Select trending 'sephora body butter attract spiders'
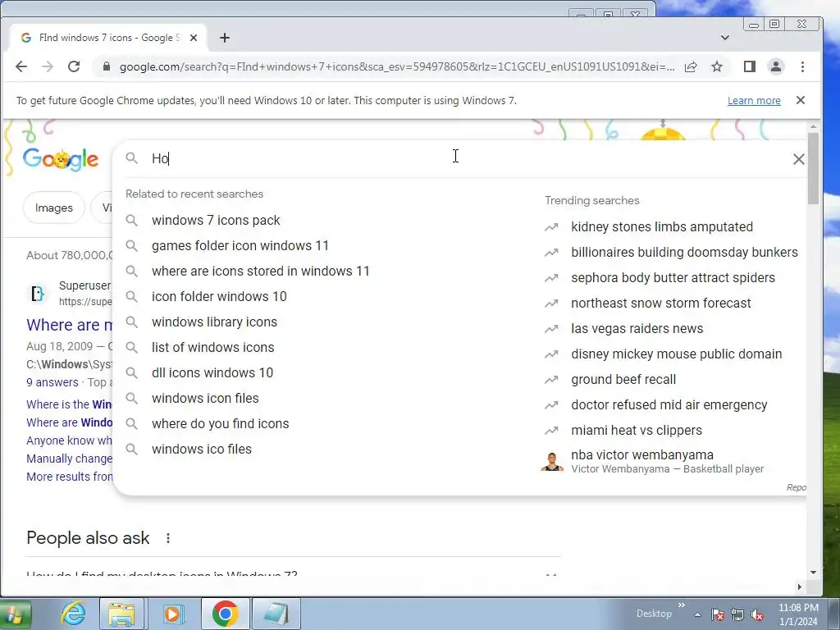This screenshot has height=630, width=840. tap(673, 277)
